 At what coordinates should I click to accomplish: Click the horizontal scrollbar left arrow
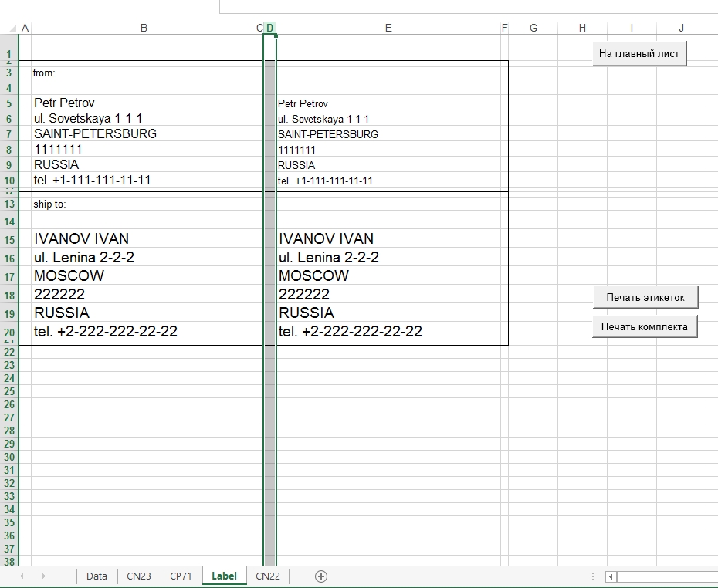point(611,576)
